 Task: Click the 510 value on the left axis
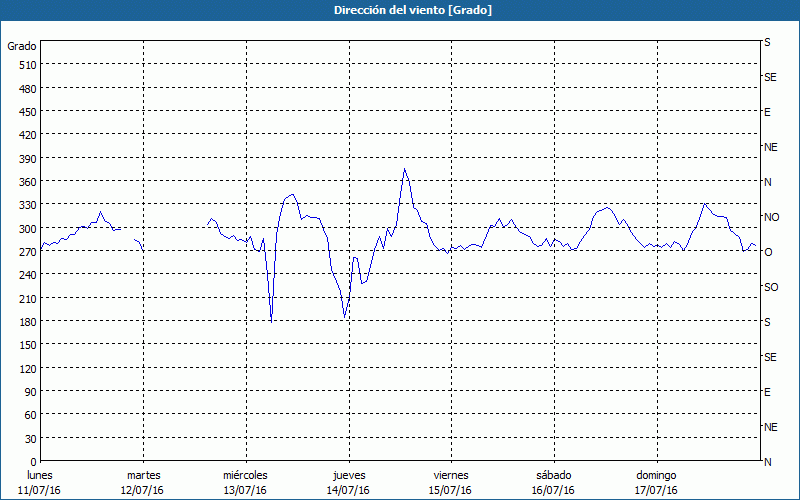(27, 65)
